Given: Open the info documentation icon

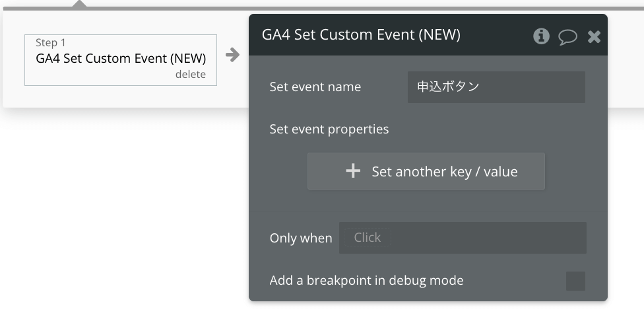Looking at the screenshot, I should tap(541, 36).
